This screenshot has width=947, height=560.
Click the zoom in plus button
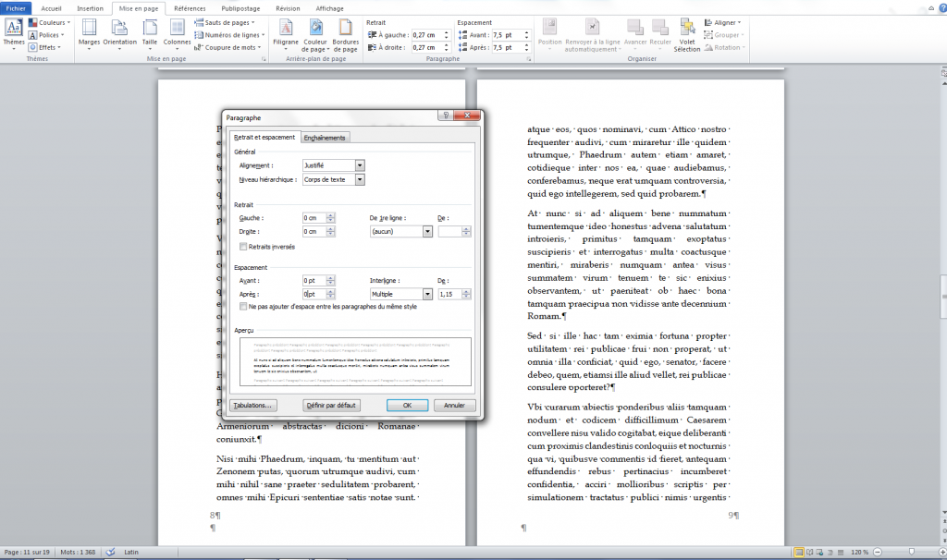pyautogui.click(x=942, y=553)
